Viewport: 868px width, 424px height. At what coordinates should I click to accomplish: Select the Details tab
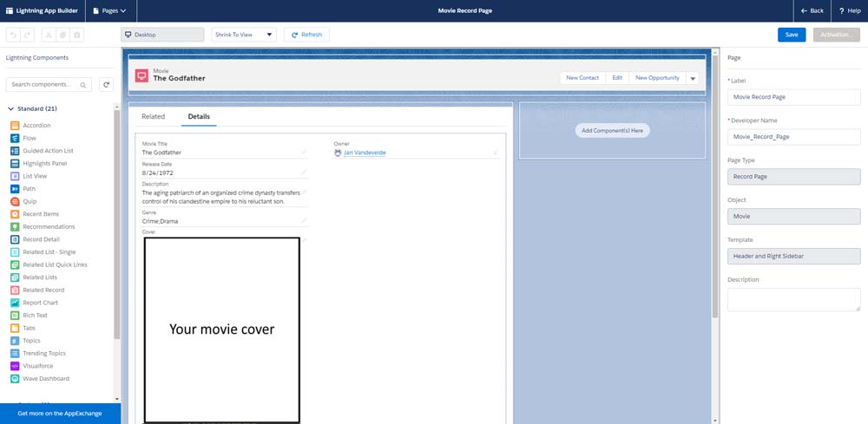(x=199, y=116)
